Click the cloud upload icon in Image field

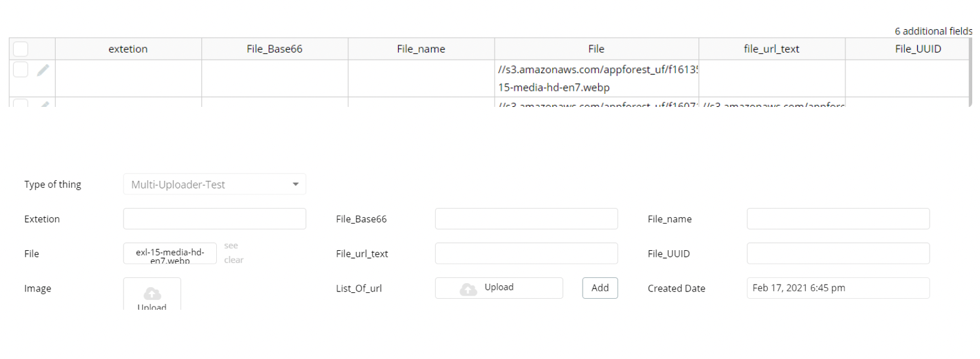(x=152, y=294)
